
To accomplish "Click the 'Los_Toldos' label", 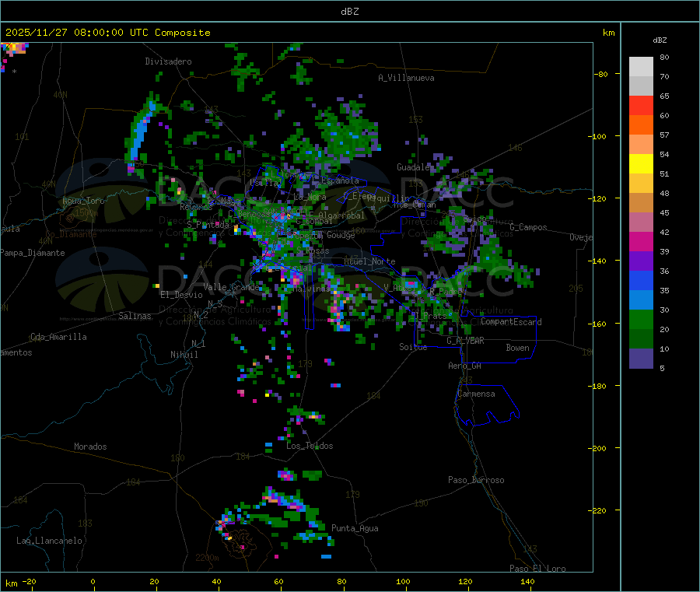I will 310,446.
